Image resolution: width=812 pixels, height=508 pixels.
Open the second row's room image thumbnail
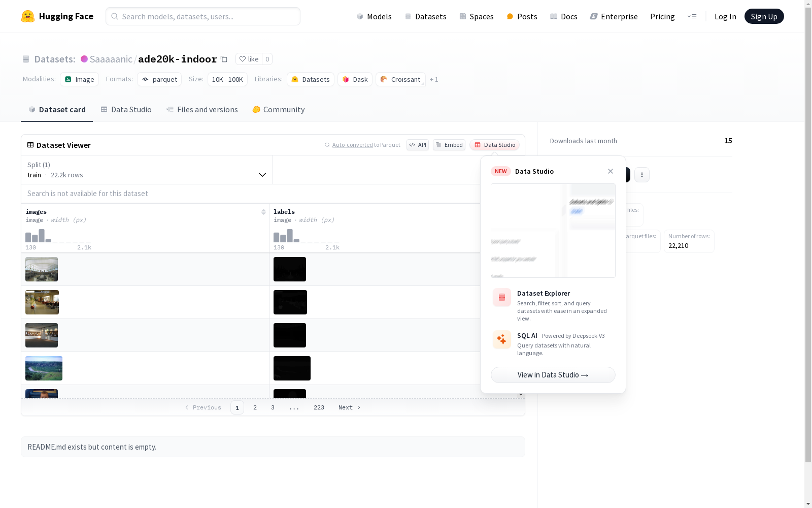click(x=42, y=302)
